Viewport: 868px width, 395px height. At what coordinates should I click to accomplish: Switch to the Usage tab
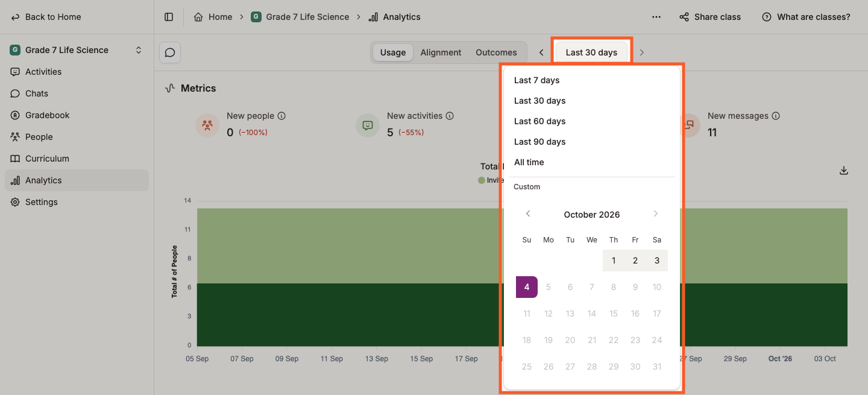[x=393, y=52]
